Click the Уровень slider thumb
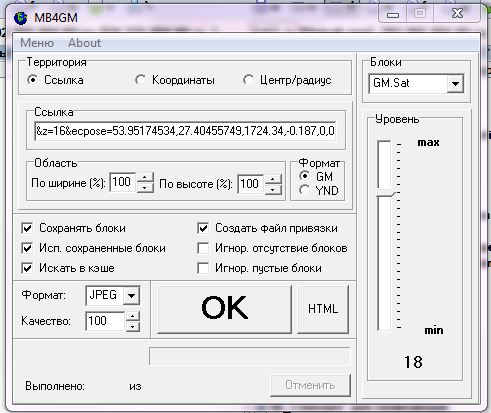The image size is (491, 413). 385,193
